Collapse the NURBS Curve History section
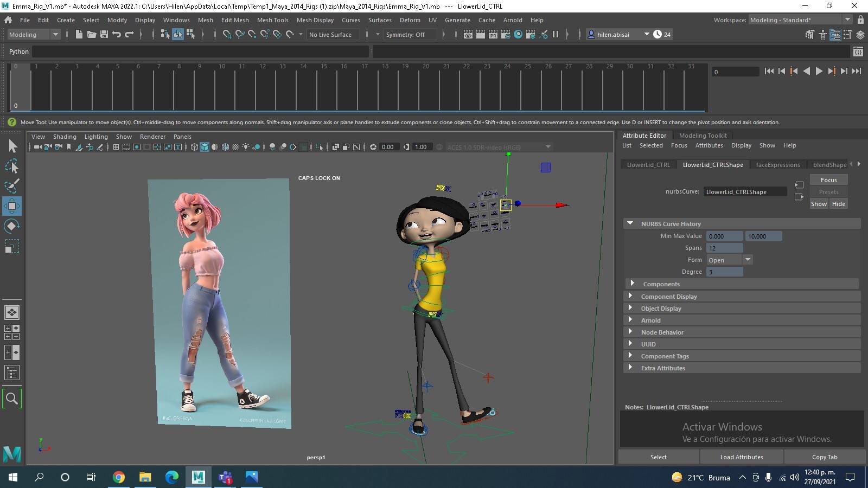This screenshot has width=868, height=488. click(x=630, y=223)
